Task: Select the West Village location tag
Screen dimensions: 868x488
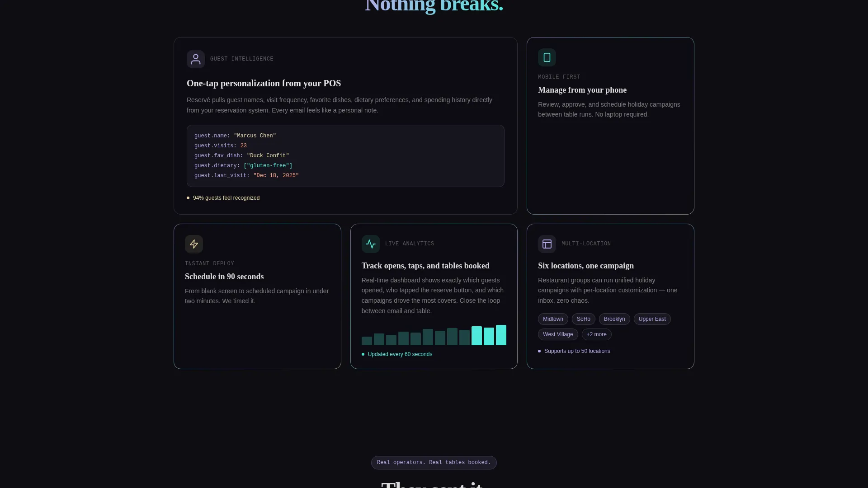Action: (x=558, y=334)
